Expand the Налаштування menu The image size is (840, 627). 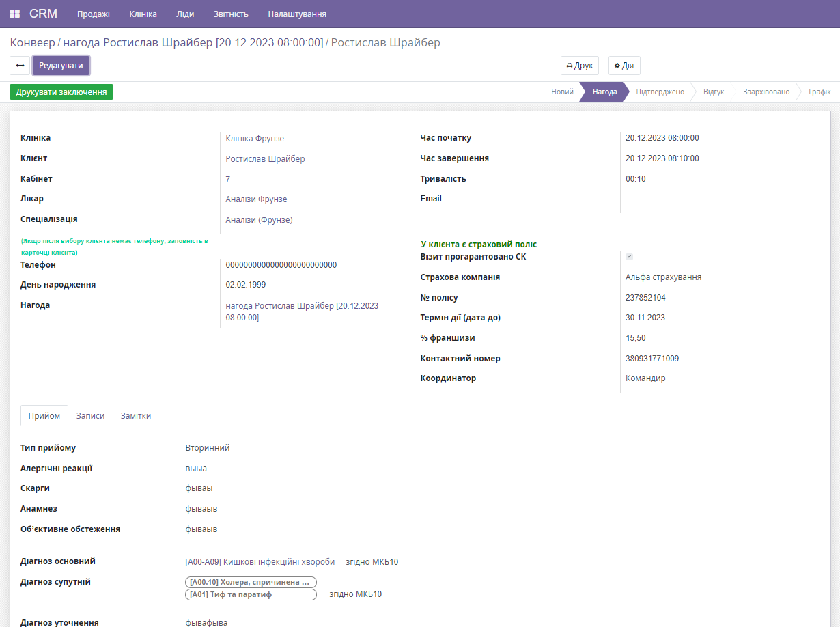click(296, 14)
